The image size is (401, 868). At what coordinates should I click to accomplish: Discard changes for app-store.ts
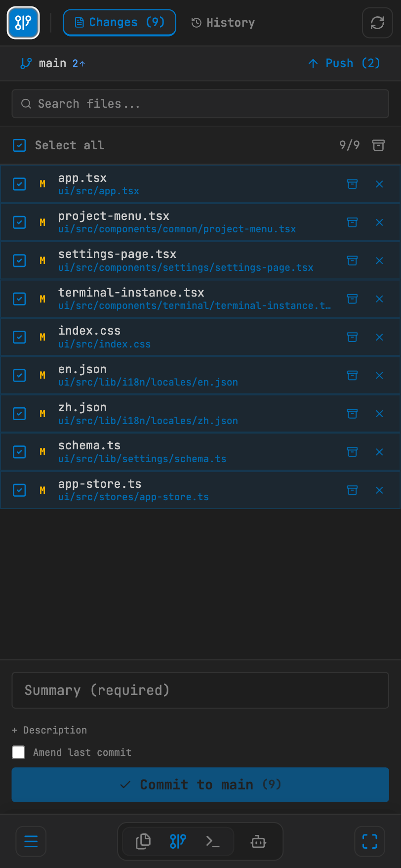point(379,490)
